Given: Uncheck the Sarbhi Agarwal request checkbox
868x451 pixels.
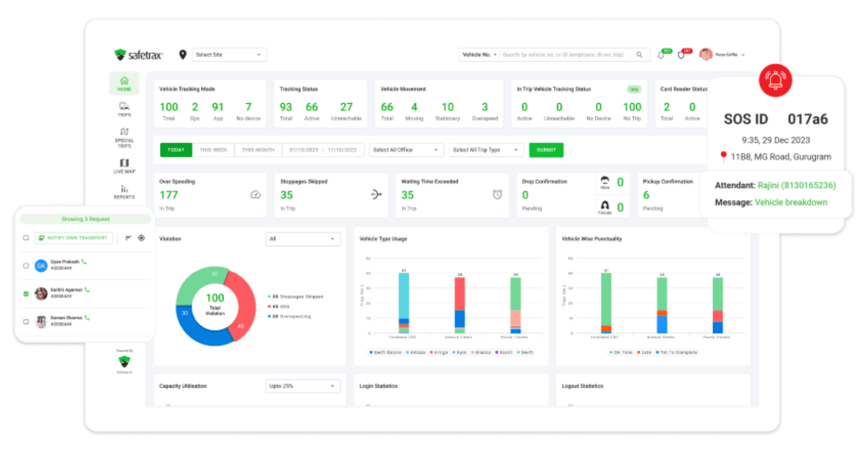Looking at the screenshot, I should pos(26,294).
